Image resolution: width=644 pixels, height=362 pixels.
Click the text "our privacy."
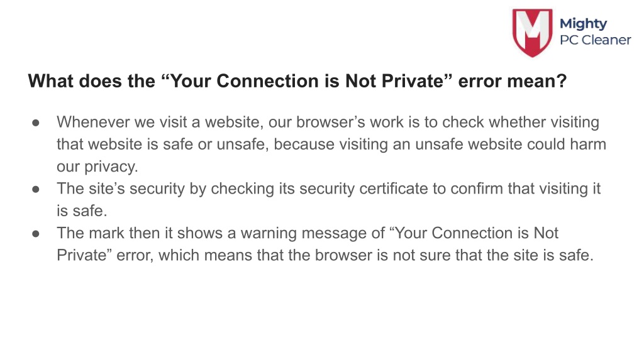pyautogui.click(x=97, y=167)
